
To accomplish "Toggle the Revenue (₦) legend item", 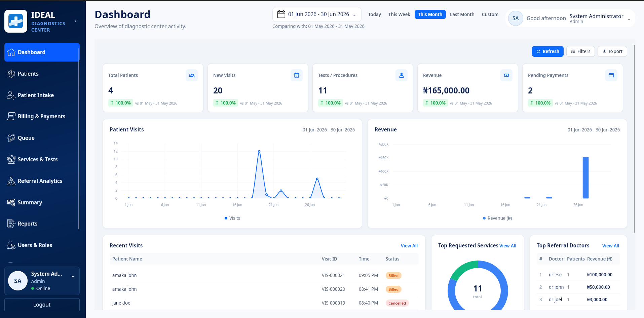I will [x=497, y=218].
